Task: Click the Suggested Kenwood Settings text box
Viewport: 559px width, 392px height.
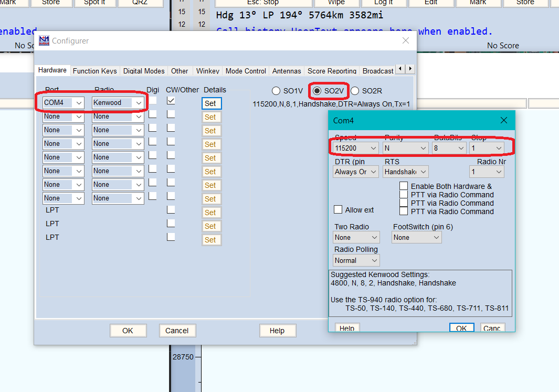Action: (420, 293)
